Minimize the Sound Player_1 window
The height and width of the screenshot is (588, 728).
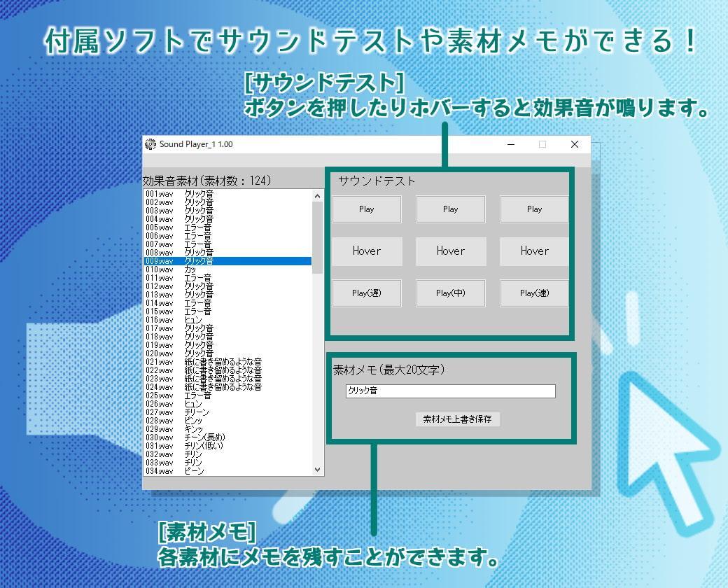tap(511, 144)
